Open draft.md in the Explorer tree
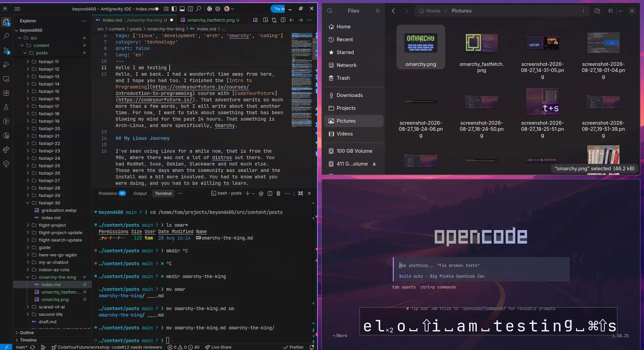 coord(48,322)
